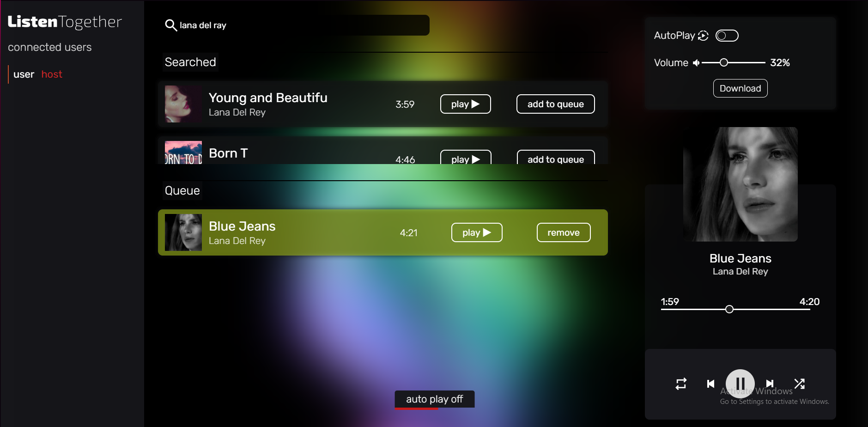Viewport: 868px width, 427px height.
Task: Skip to the next track
Action: tap(770, 384)
